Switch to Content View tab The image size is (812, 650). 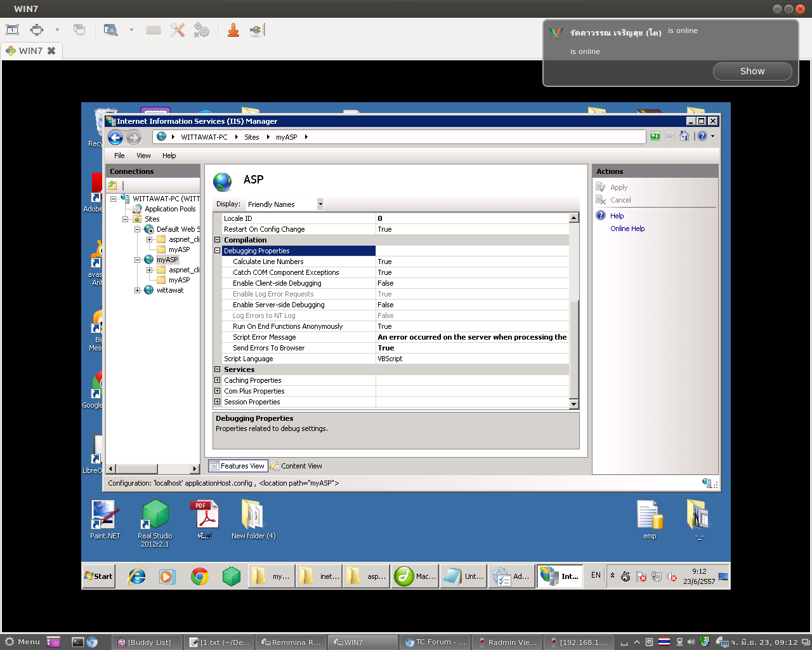click(x=296, y=466)
